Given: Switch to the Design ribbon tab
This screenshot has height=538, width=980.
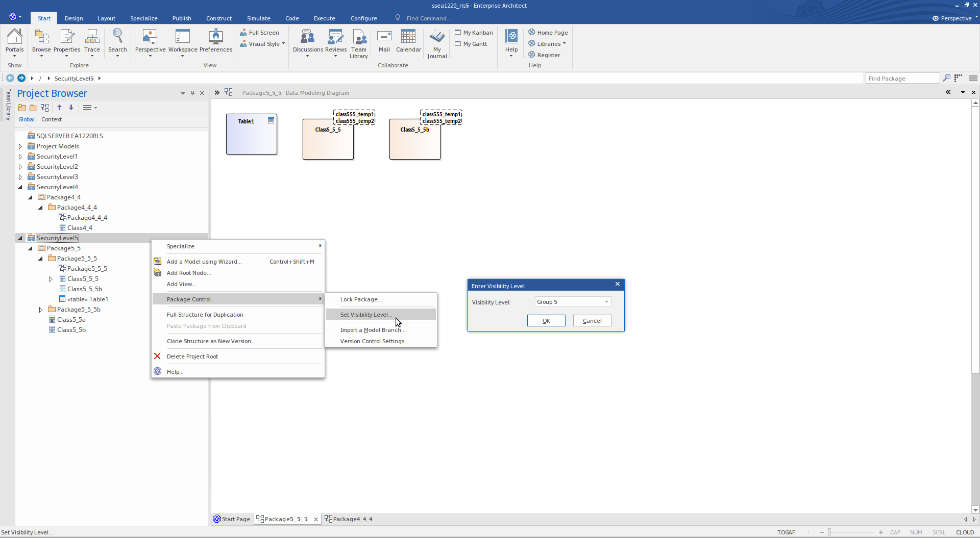Looking at the screenshot, I should click(73, 18).
